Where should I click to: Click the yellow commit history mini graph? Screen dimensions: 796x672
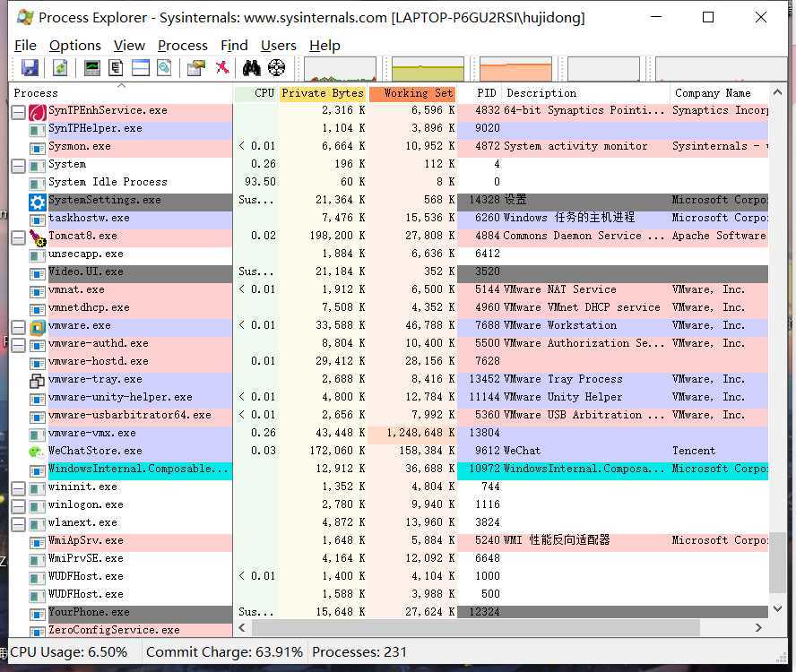pos(428,69)
